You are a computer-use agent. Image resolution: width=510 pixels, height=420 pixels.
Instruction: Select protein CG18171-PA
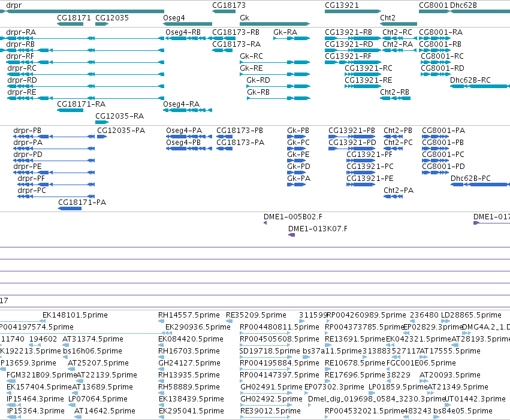pyautogui.click(x=82, y=203)
